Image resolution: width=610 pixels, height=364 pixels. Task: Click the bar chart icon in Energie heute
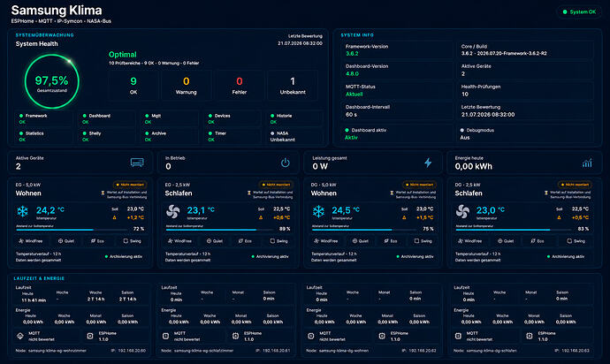[587, 163]
